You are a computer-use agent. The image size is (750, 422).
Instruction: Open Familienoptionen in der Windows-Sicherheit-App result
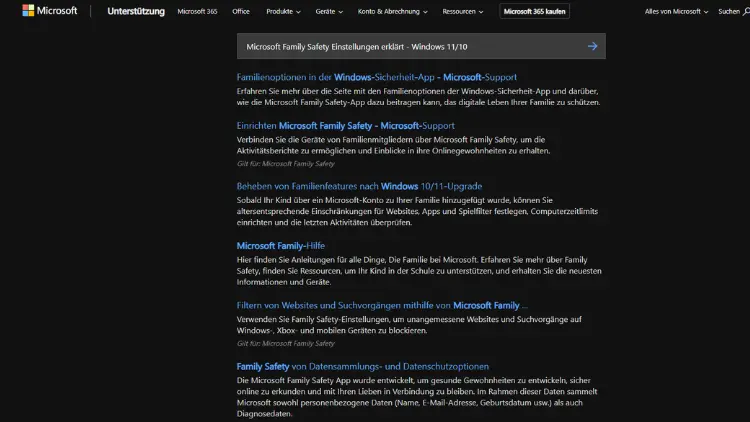(x=376, y=77)
